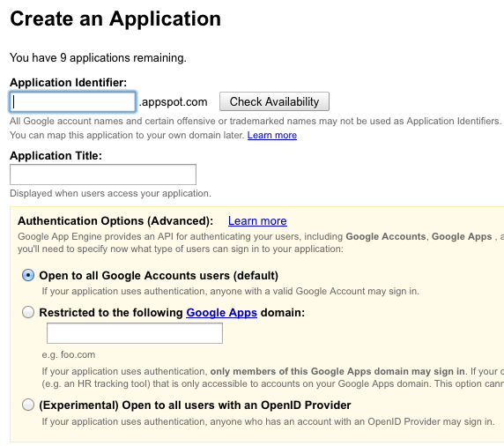
Task: Click the Application Title: label
Action: (56, 156)
